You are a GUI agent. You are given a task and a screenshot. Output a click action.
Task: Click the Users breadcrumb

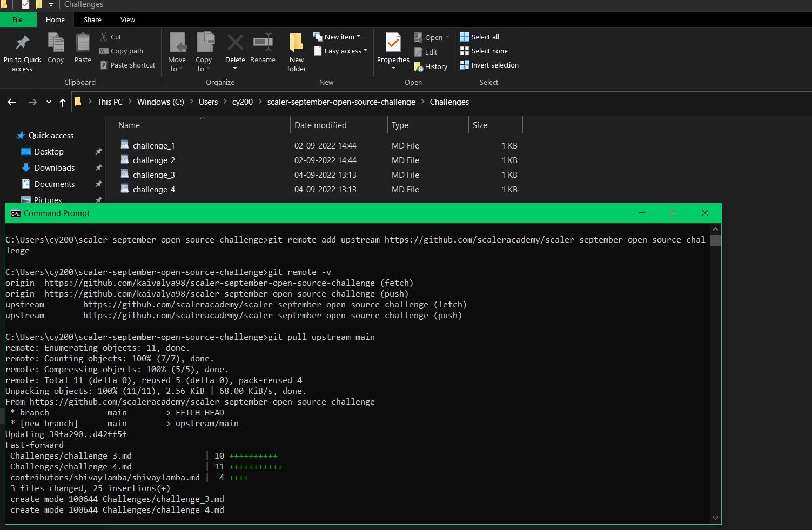[208, 102]
